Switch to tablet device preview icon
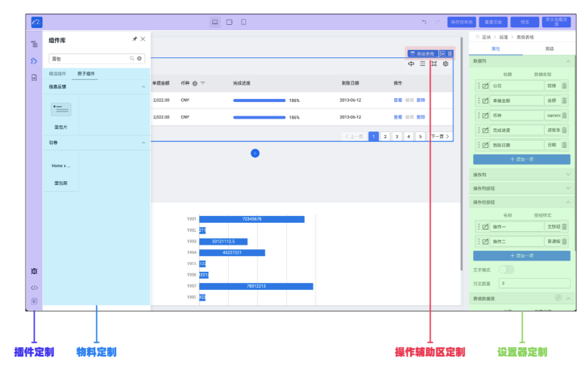The image size is (588, 370). pos(229,22)
